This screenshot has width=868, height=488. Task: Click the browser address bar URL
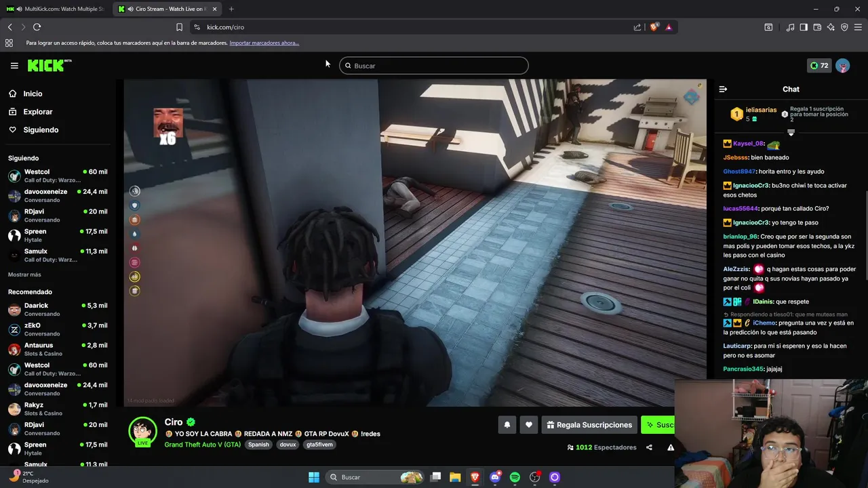[225, 27]
